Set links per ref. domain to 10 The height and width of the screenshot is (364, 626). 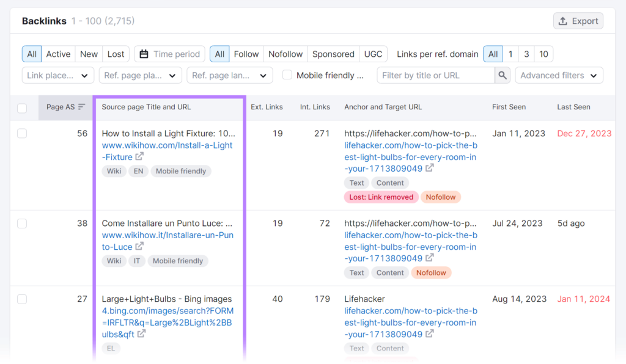(x=543, y=54)
